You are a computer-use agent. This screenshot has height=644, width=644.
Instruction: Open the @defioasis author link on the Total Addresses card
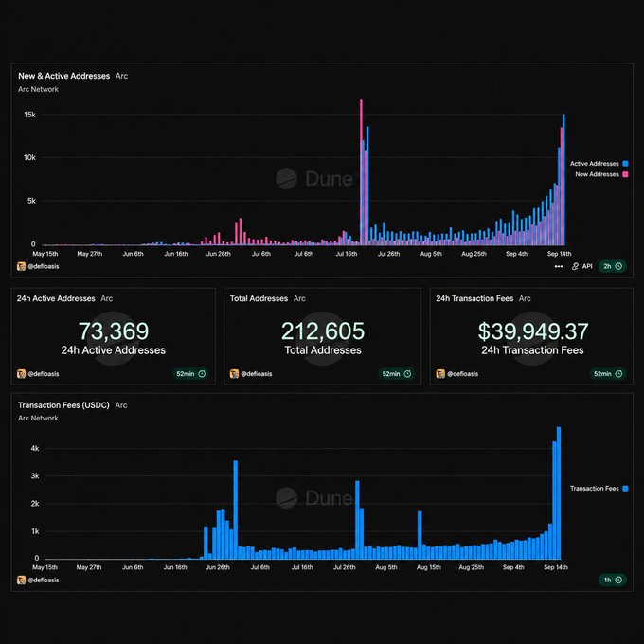pos(257,374)
